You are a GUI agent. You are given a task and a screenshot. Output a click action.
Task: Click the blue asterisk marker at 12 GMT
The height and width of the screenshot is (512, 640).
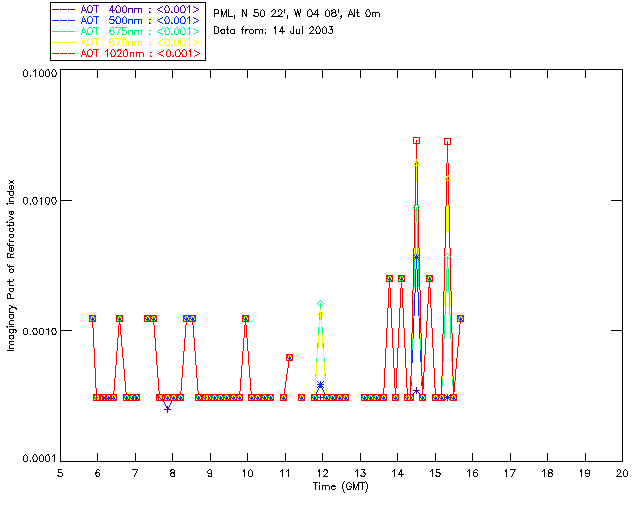point(320,385)
